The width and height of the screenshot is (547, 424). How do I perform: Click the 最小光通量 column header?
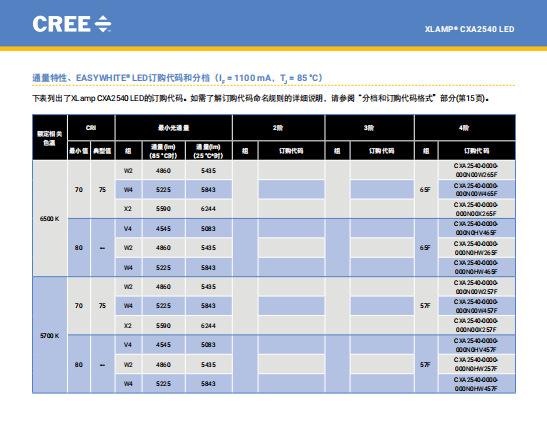[x=174, y=128]
